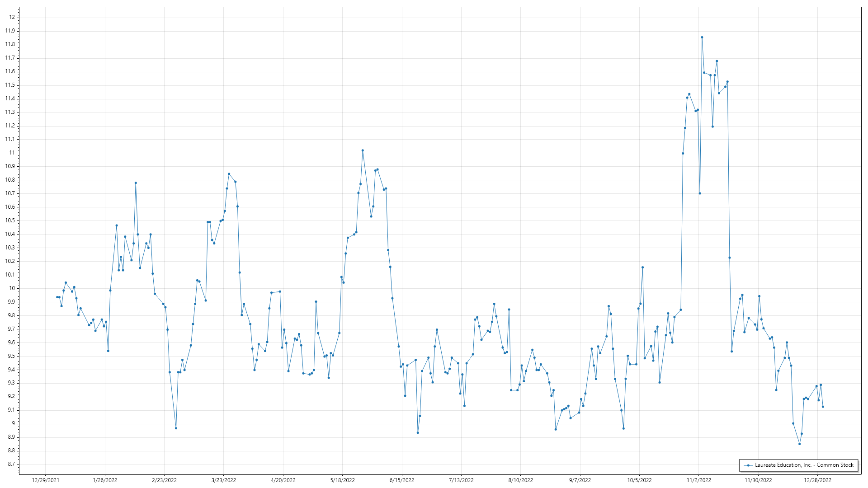Viewport: 868px width, 488px height.
Task: Click the late-February low point near 8.97
Action: pyautogui.click(x=176, y=428)
